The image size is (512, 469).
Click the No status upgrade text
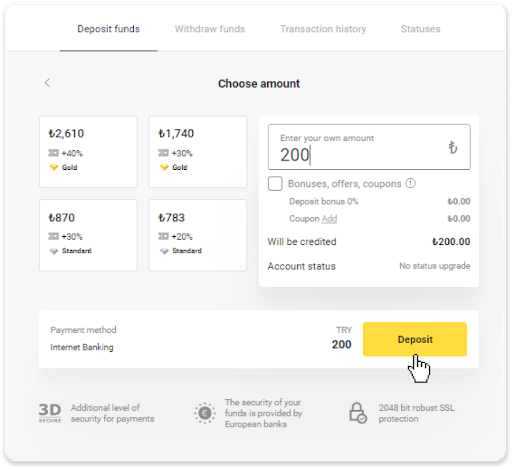coord(435,266)
